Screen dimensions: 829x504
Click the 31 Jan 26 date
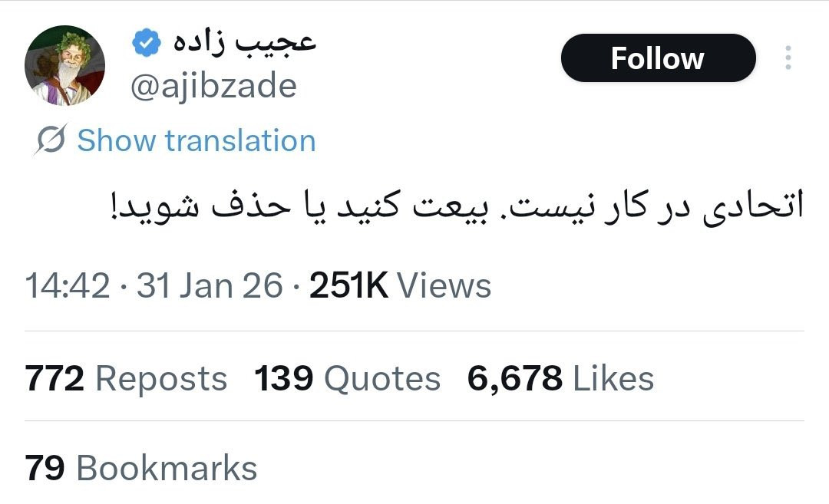click(210, 286)
